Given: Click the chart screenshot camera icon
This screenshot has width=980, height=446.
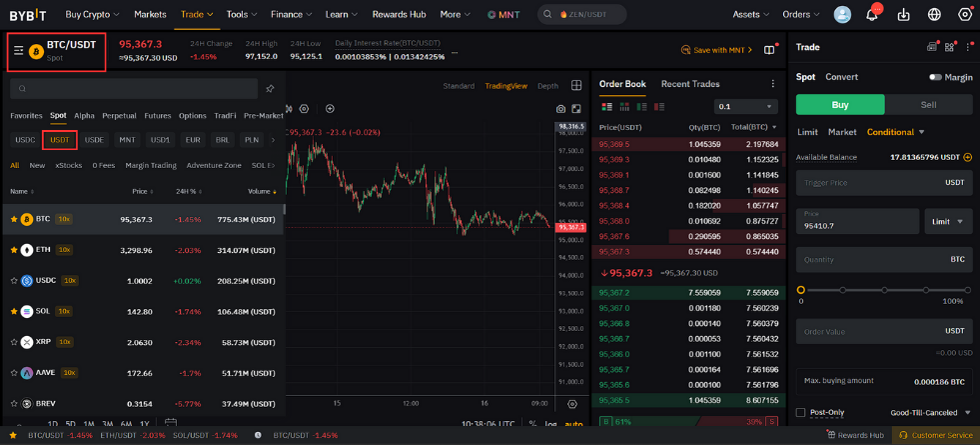Looking at the screenshot, I should pos(560,109).
